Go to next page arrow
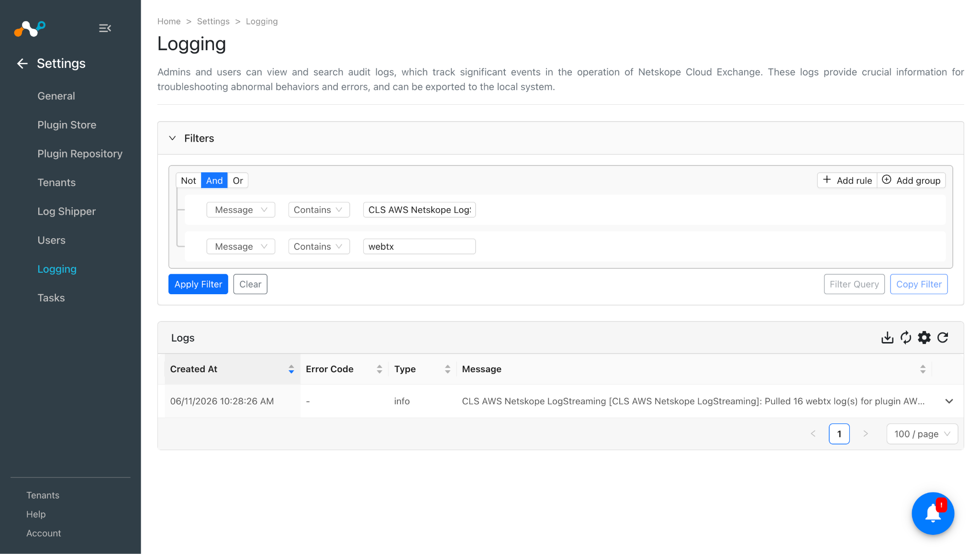The image size is (980, 554). [x=865, y=434]
